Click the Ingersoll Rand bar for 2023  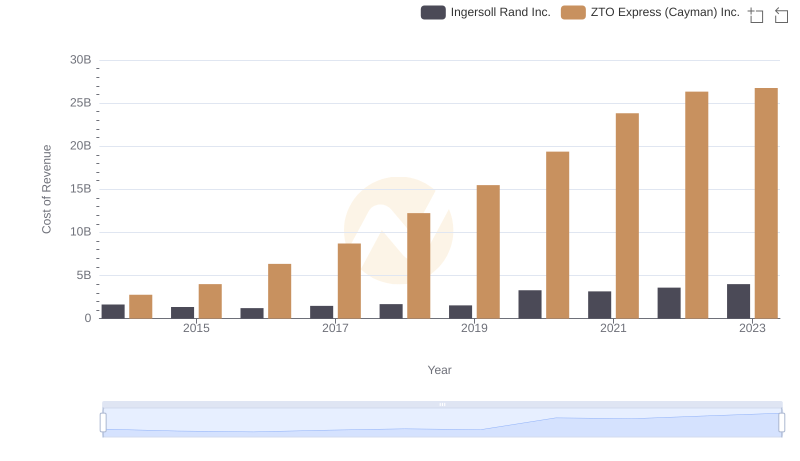[738, 301]
